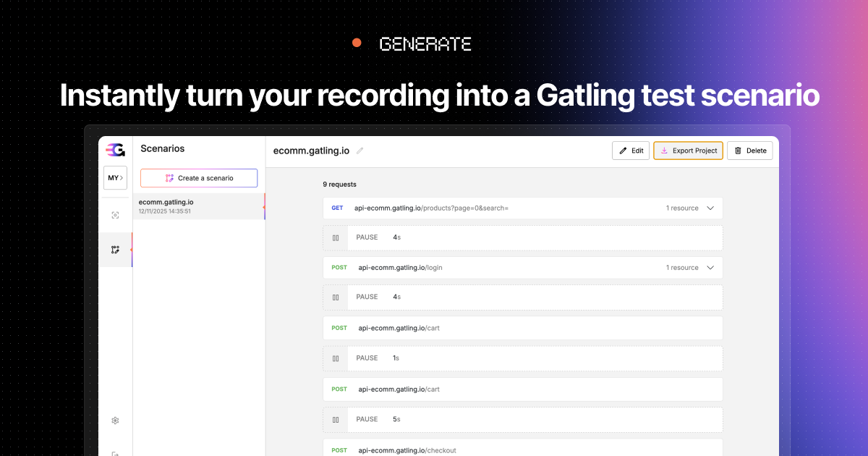Click the Export Project button
This screenshot has width=868, height=456.
click(688, 151)
